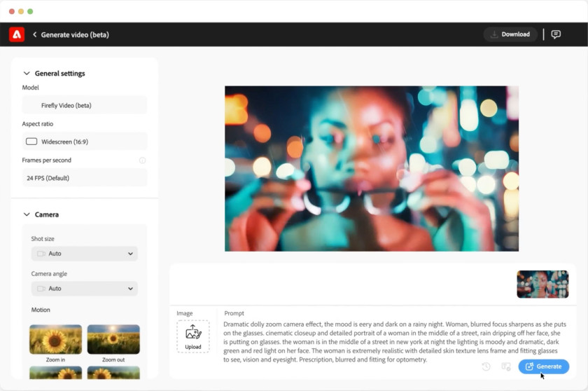Open the Camera angle Auto dropdown
The image size is (588, 391).
pyautogui.click(x=85, y=289)
